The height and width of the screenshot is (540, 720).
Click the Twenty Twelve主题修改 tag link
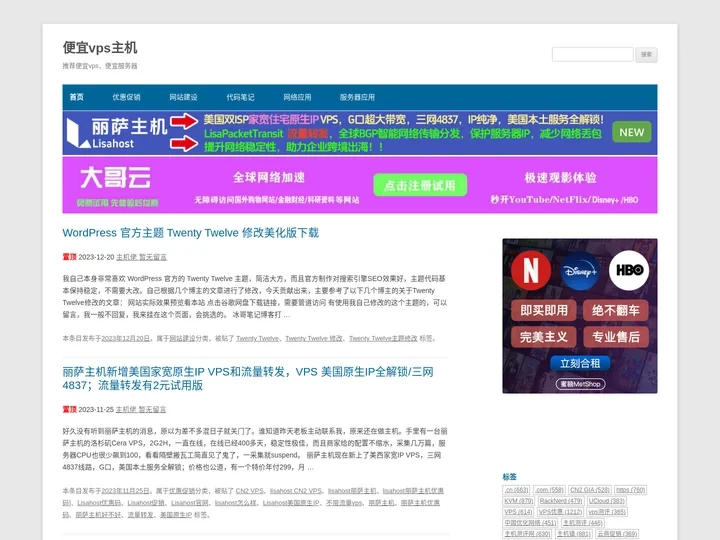(383, 338)
